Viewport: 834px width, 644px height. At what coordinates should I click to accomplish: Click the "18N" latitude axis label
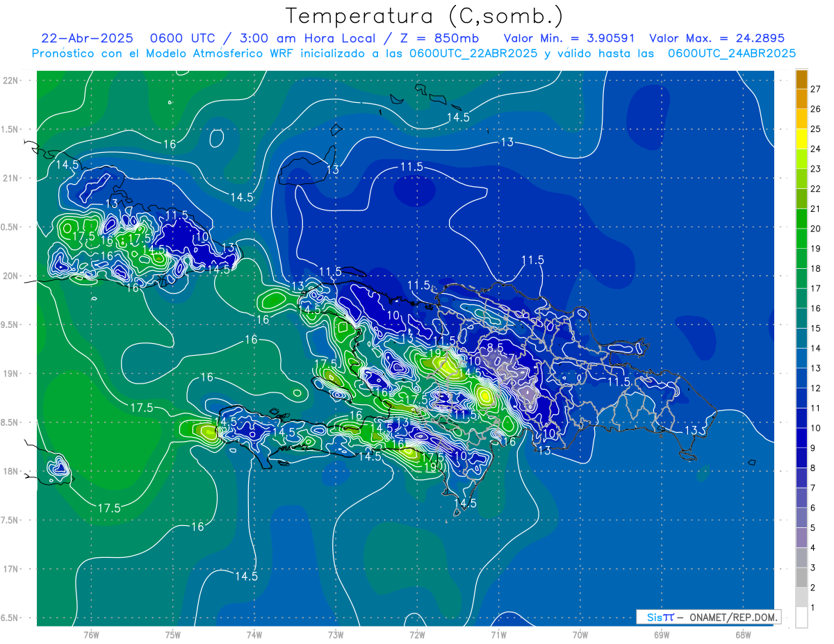[10, 472]
